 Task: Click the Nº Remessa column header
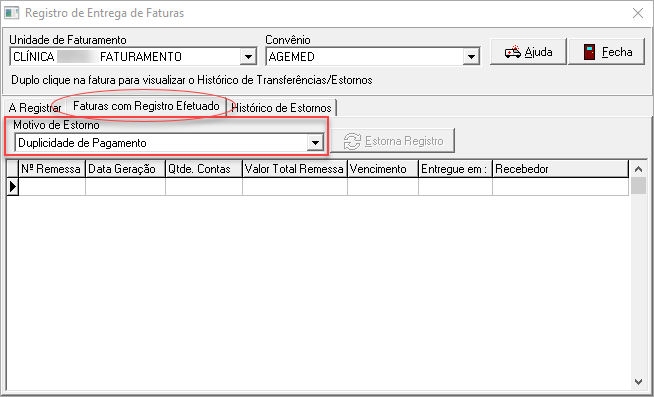pos(52,169)
